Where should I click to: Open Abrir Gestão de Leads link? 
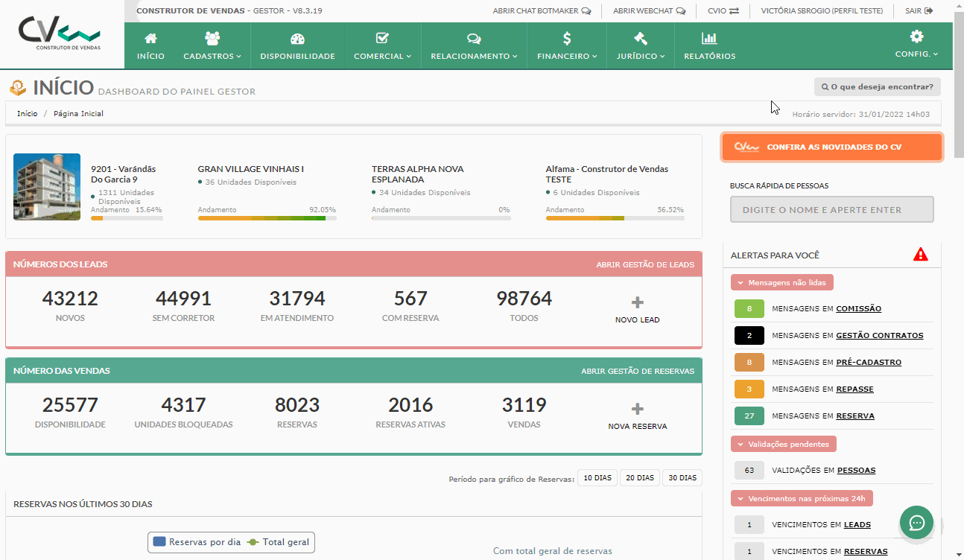pyautogui.click(x=645, y=264)
